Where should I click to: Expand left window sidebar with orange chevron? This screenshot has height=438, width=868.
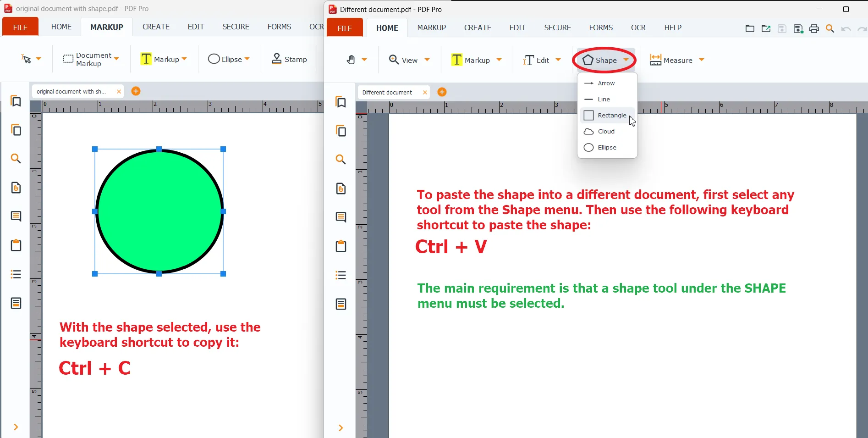pyautogui.click(x=16, y=427)
